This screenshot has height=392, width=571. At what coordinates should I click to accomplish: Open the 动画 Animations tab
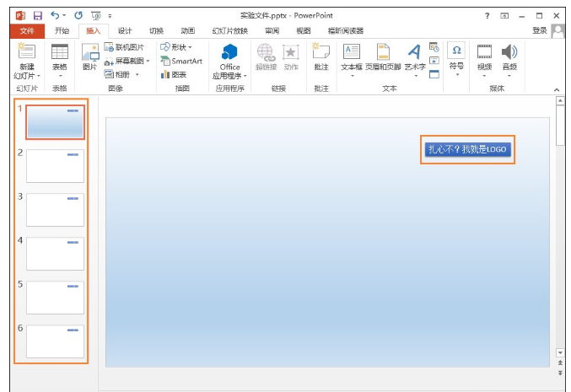[188, 31]
